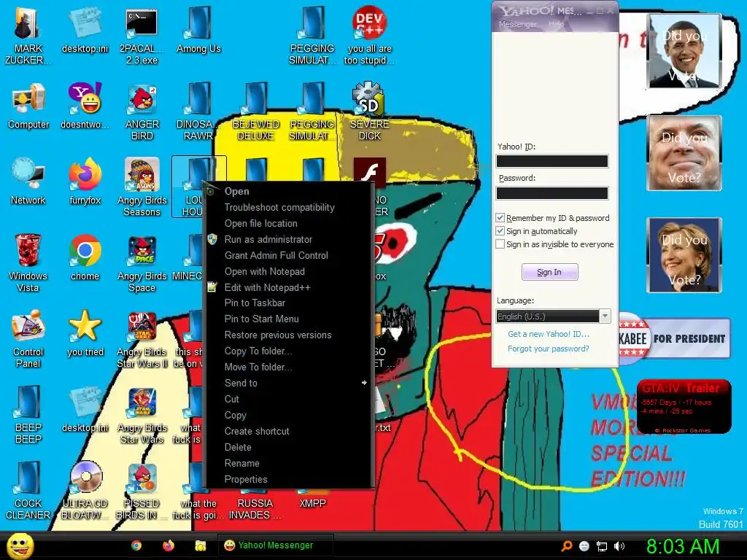The width and height of the screenshot is (747, 560).
Task: Choose Run as administrator
Action: [x=289, y=239]
